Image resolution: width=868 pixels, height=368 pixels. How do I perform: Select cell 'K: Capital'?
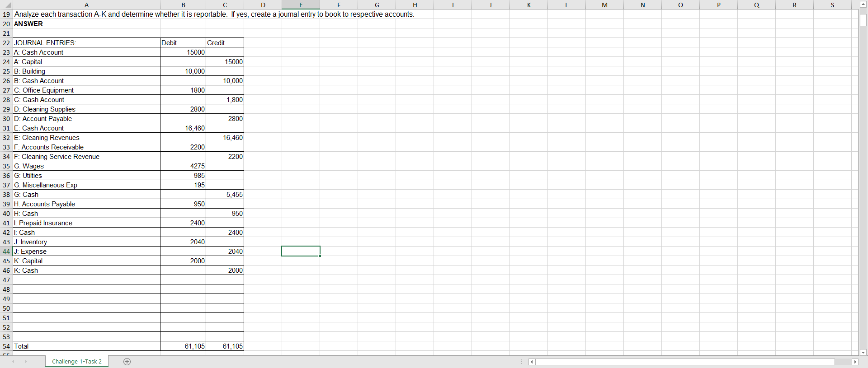[x=86, y=261]
